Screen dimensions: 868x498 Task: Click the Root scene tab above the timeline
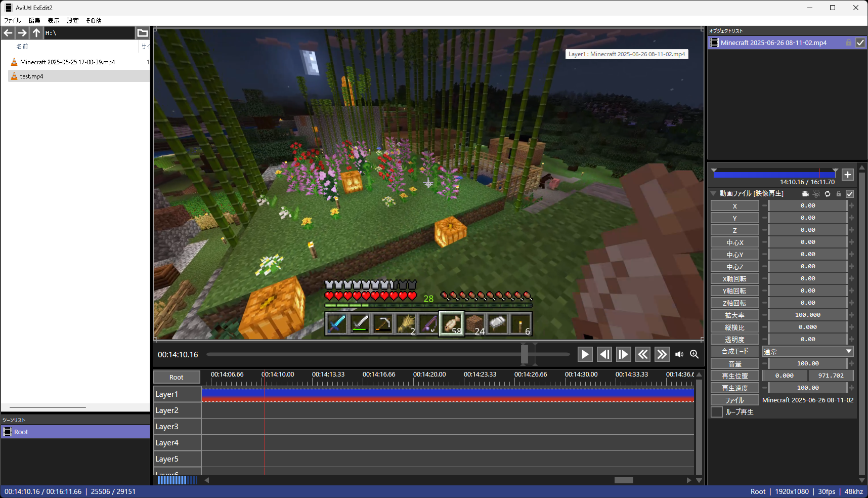pyautogui.click(x=176, y=377)
